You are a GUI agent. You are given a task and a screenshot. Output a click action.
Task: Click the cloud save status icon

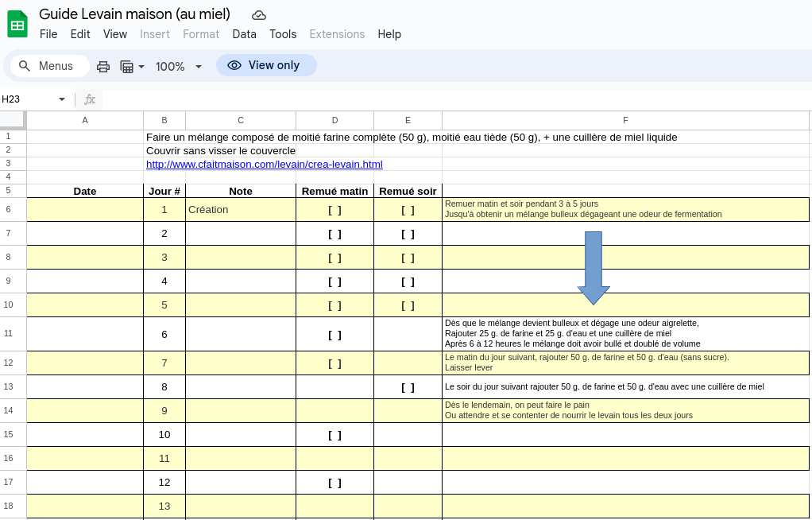[x=259, y=15]
